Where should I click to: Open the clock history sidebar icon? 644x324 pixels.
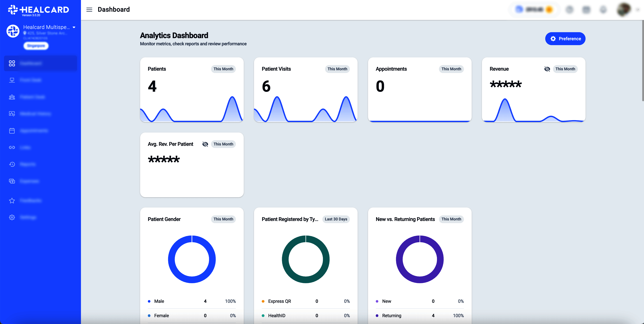(12, 164)
